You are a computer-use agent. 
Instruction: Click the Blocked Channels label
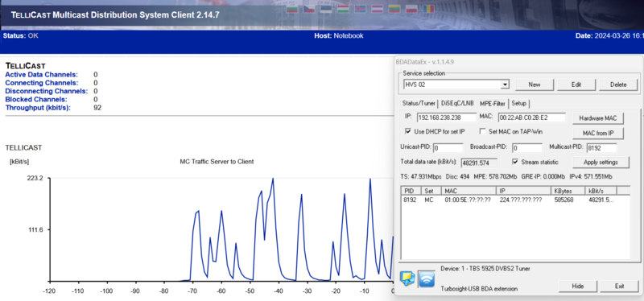pyautogui.click(x=36, y=99)
